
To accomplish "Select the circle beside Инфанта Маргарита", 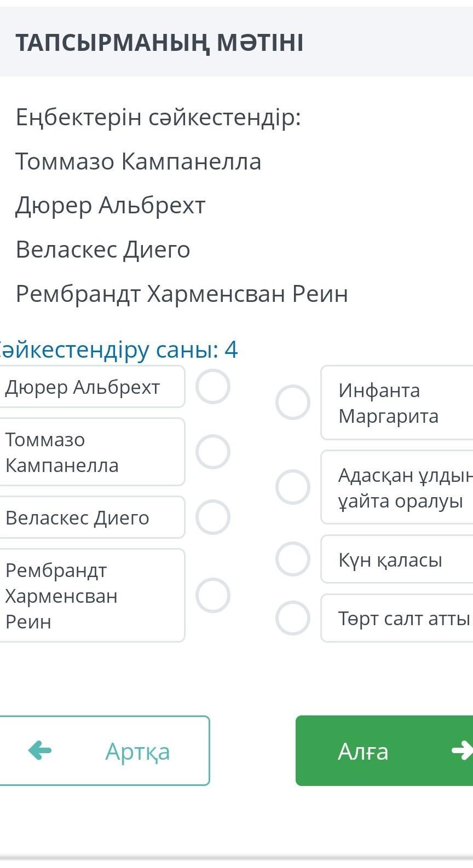I will [293, 403].
